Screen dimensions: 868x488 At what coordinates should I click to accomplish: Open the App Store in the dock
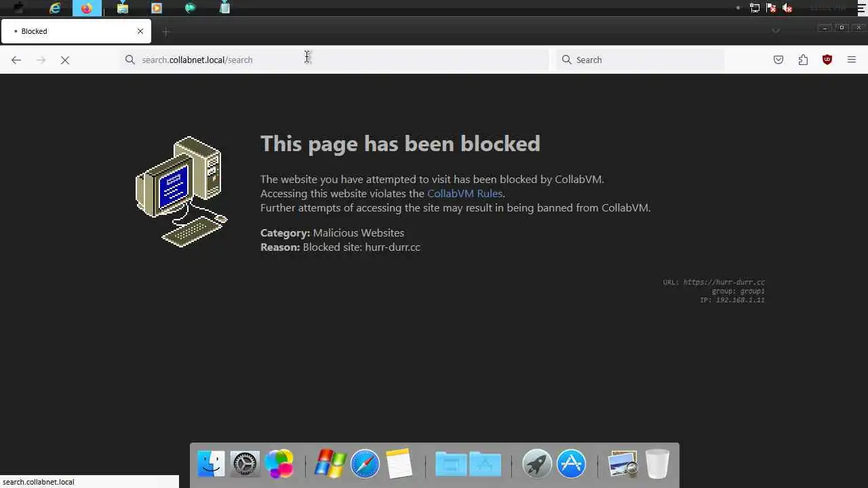[x=571, y=464]
